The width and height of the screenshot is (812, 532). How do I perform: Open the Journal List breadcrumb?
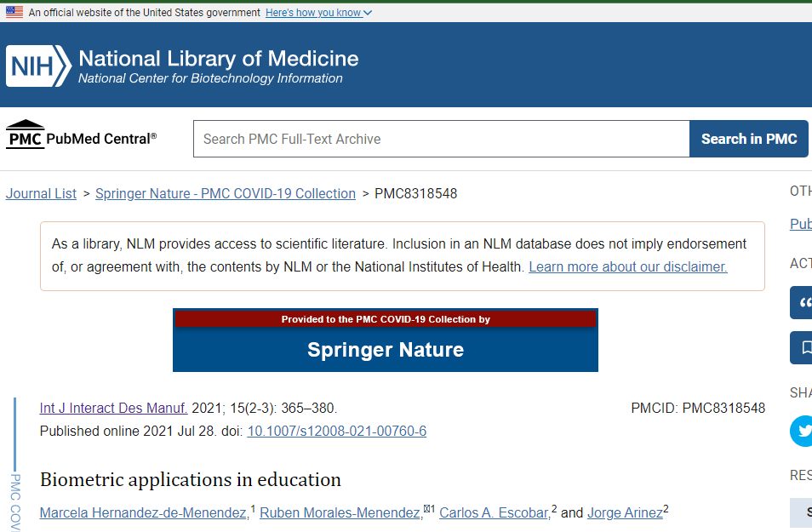coord(41,193)
